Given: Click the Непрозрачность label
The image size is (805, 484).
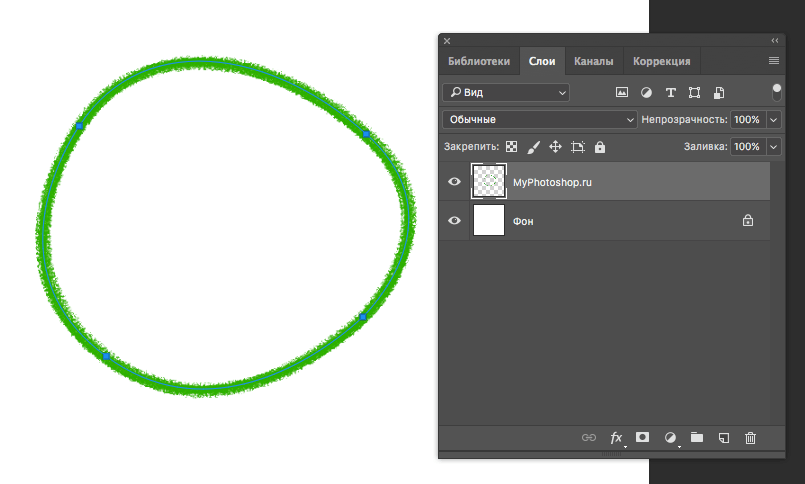Looking at the screenshot, I should pyautogui.click(x=684, y=120).
